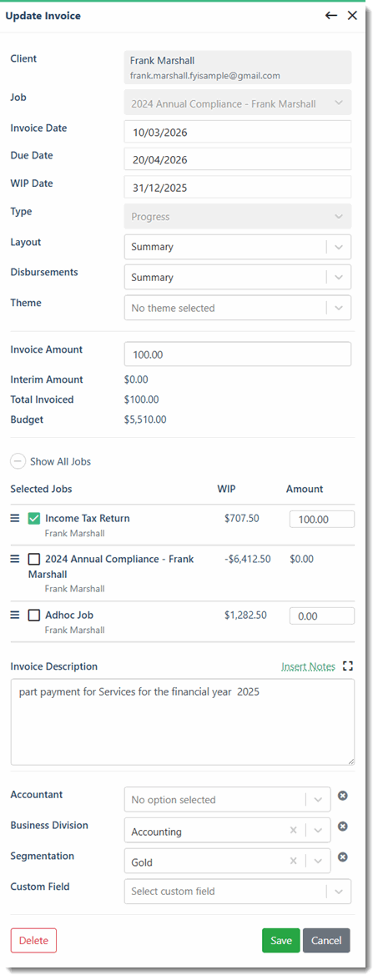The image size is (378, 980).
Task: Click the back arrow in Update Invoice header
Action: coord(331,16)
